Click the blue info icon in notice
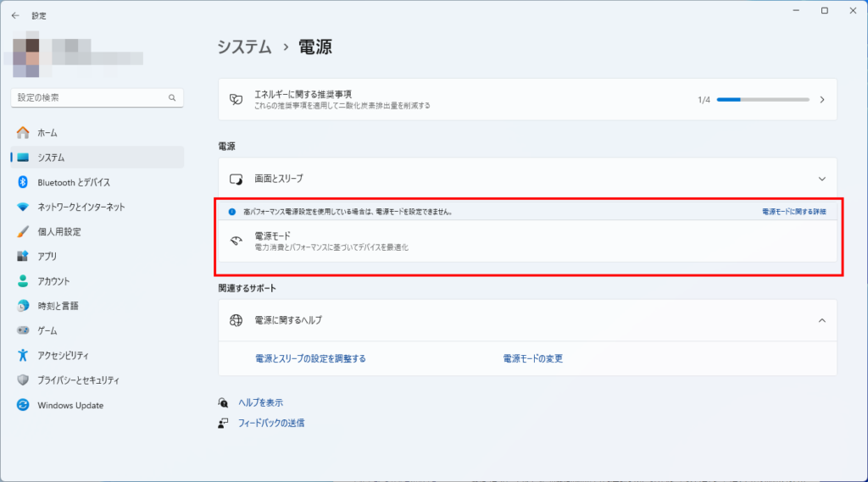The width and height of the screenshot is (868, 482). click(232, 212)
